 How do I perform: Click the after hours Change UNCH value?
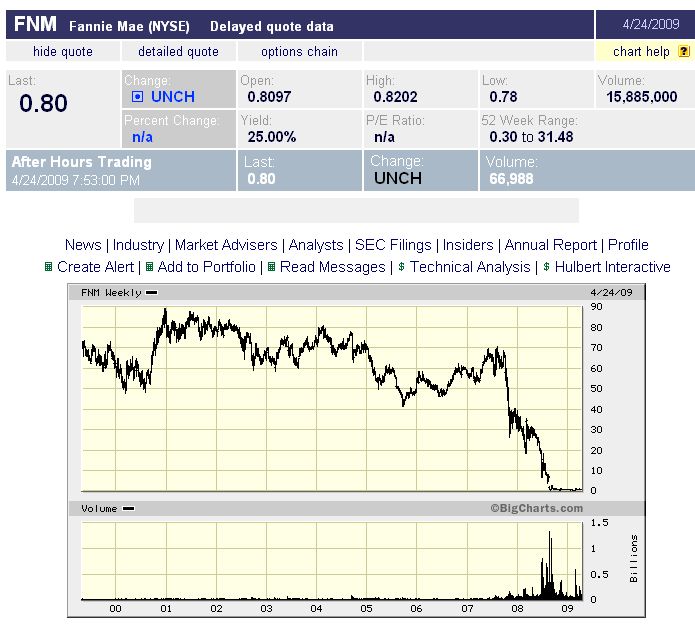pos(398,178)
